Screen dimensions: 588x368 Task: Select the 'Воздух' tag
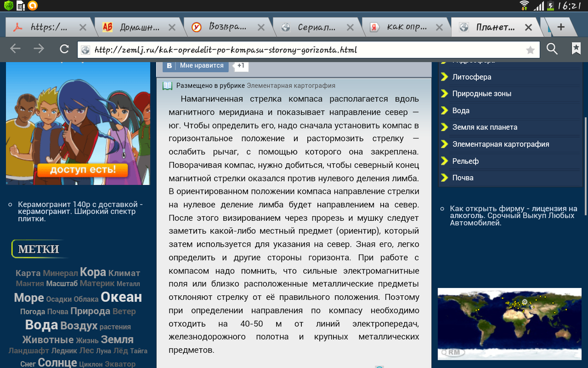79,325
